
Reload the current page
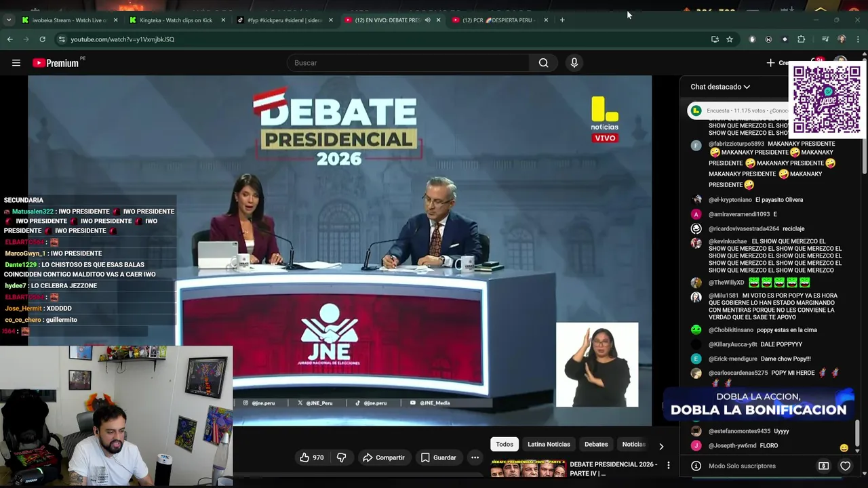(x=42, y=39)
